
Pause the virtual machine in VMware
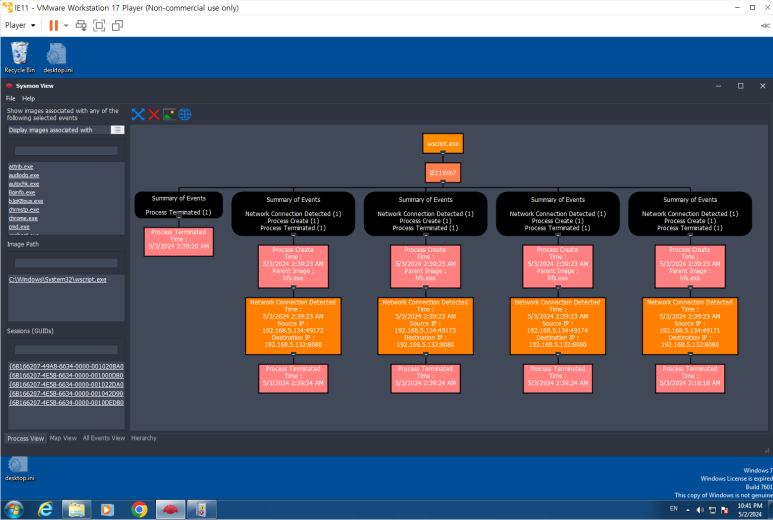pos(54,25)
